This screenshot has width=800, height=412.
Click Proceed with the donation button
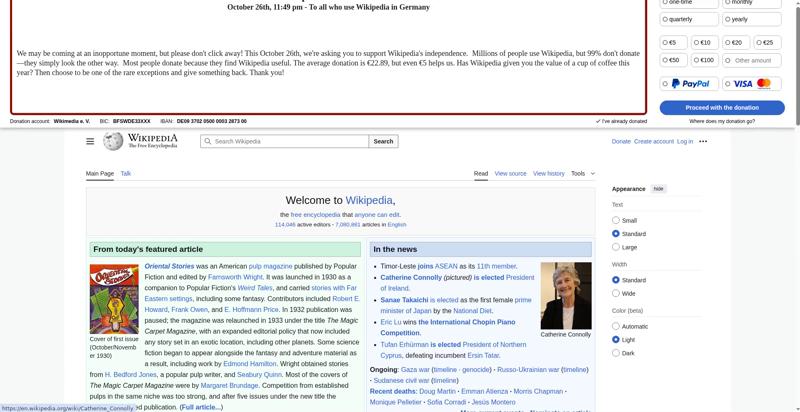coord(722,107)
